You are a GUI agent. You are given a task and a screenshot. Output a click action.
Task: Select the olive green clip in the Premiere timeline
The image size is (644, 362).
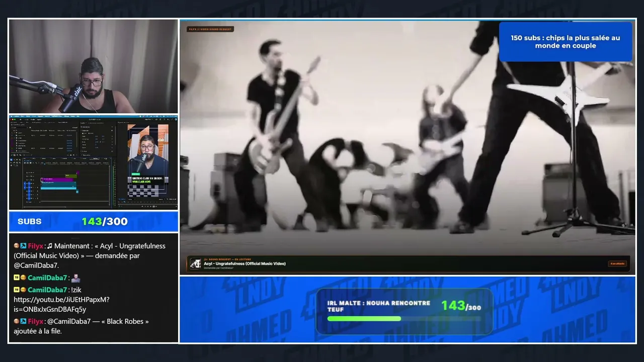[x=70, y=175]
